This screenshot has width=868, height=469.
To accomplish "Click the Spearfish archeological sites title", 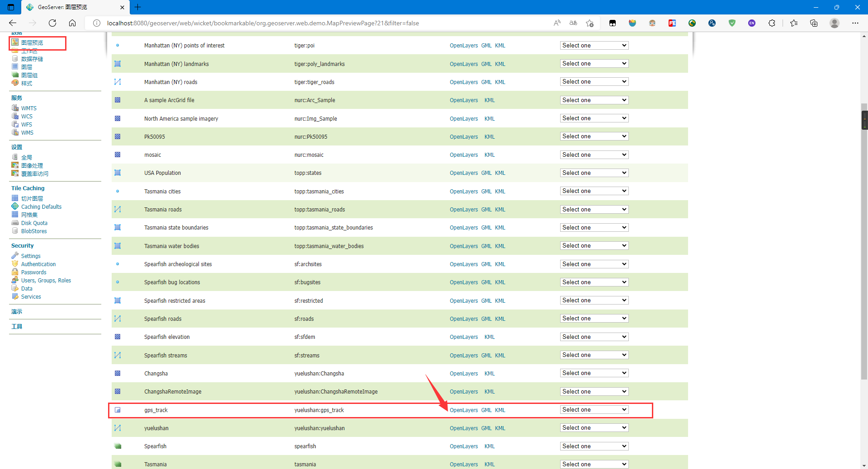I will point(178,264).
